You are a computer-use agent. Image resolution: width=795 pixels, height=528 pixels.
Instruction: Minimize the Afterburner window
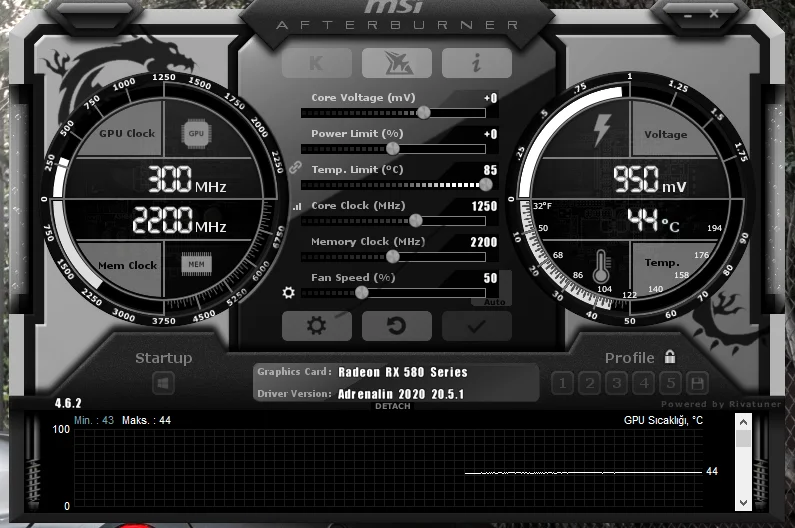pyautogui.click(x=688, y=15)
